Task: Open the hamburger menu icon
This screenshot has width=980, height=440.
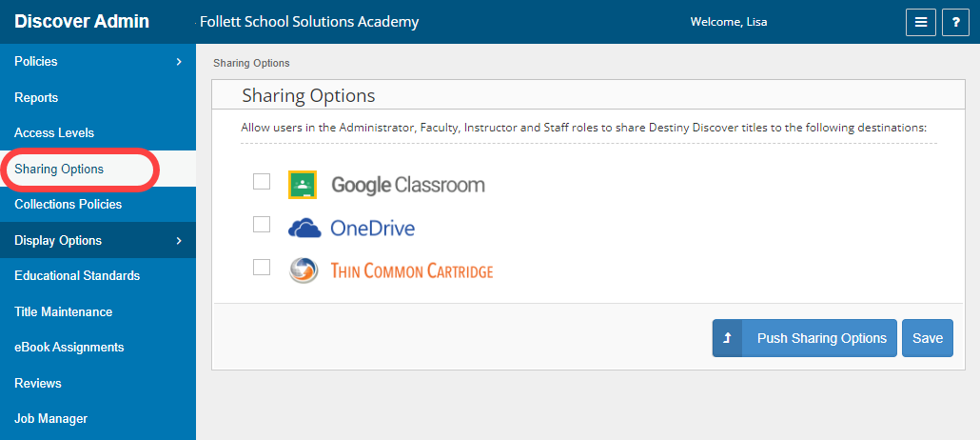Action: click(x=921, y=23)
